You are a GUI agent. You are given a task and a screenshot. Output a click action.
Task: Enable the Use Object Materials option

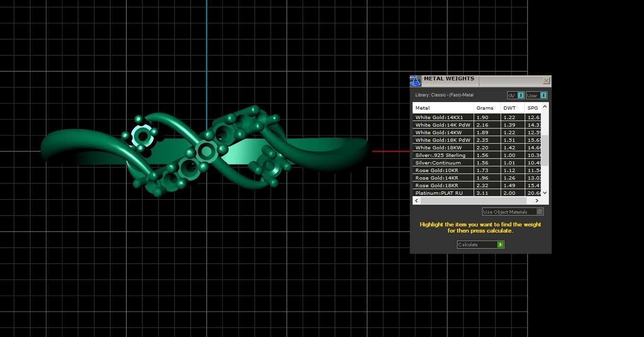pyautogui.click(x=512, y=212)
